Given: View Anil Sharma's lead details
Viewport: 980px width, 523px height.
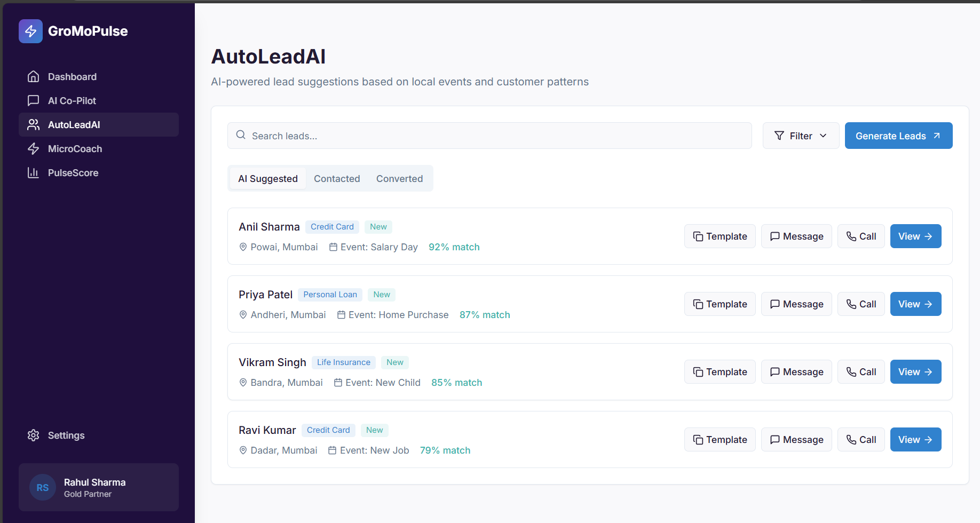Looking at the screenshot, I should coord(915,236).
